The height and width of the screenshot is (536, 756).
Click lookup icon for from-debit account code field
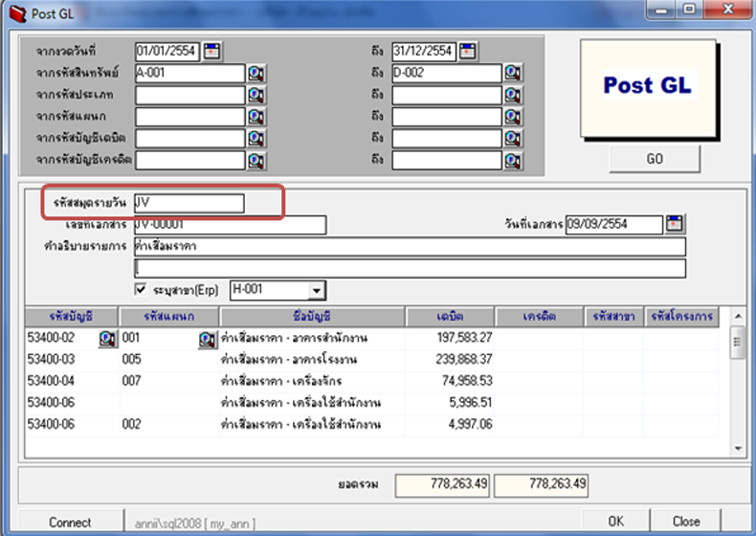(256, 138)
